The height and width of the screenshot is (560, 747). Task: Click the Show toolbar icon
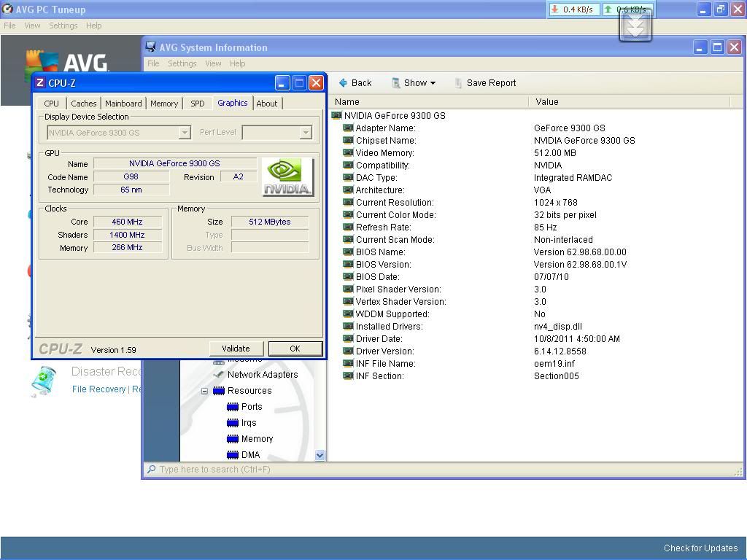point(396,83)
